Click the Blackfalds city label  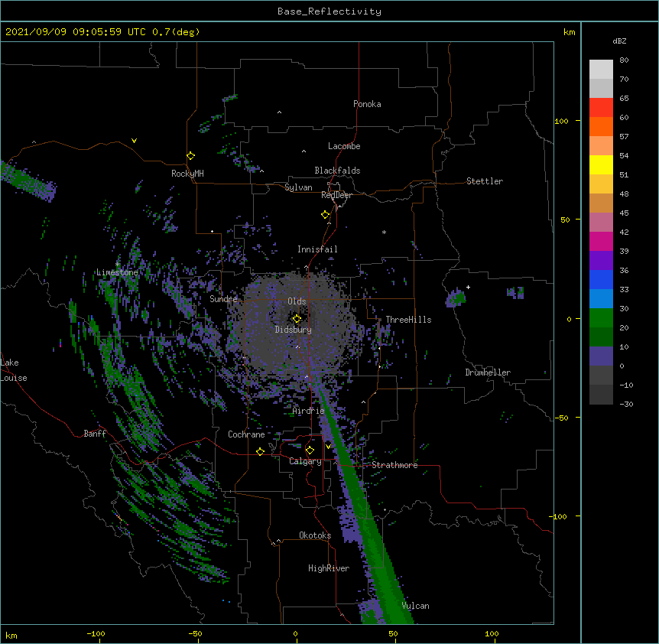[x=337, y=171]
